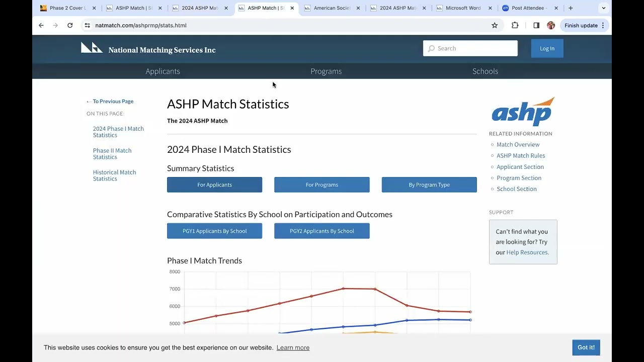Close the Microsoft Word tab
Screen dimensions: 644x362
click(490, 8)
